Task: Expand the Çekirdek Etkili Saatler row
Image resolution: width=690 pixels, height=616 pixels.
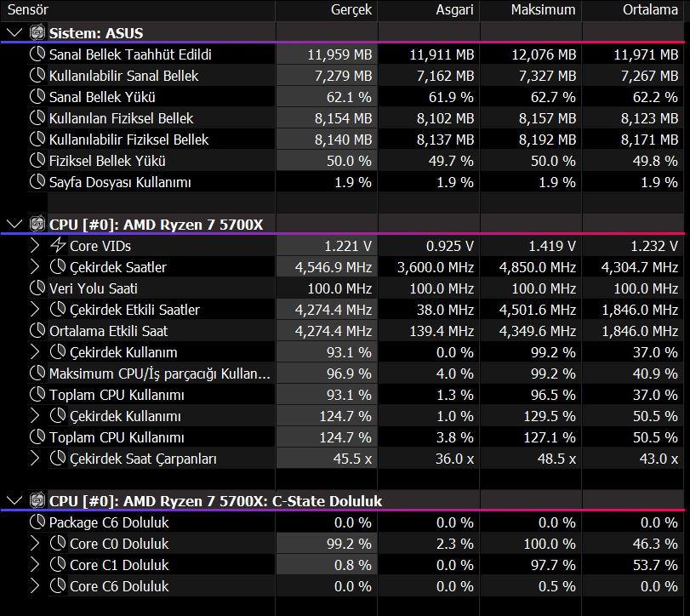Action: 35,310
